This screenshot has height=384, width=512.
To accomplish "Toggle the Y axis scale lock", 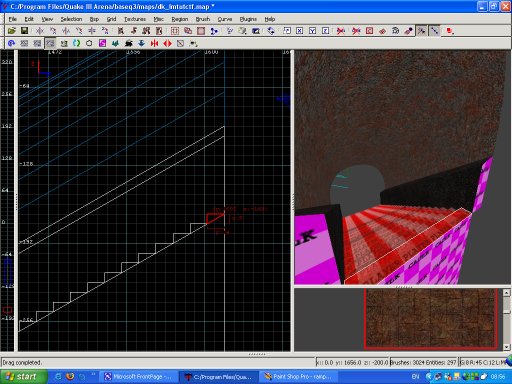I will tap(312, 31).
